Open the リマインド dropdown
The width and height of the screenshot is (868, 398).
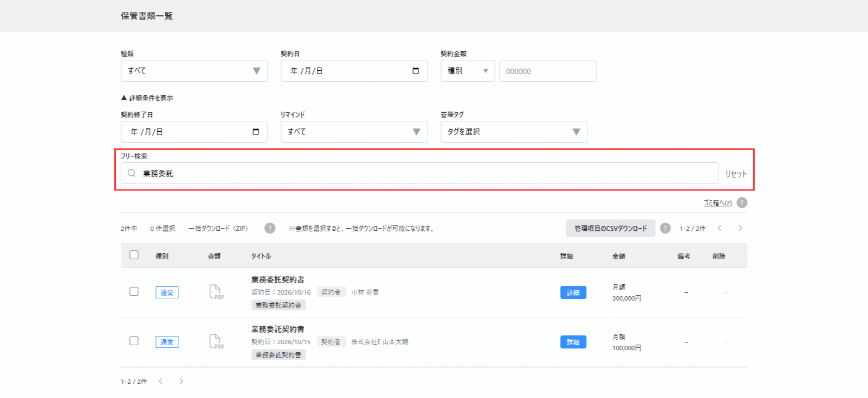point(354,132)
